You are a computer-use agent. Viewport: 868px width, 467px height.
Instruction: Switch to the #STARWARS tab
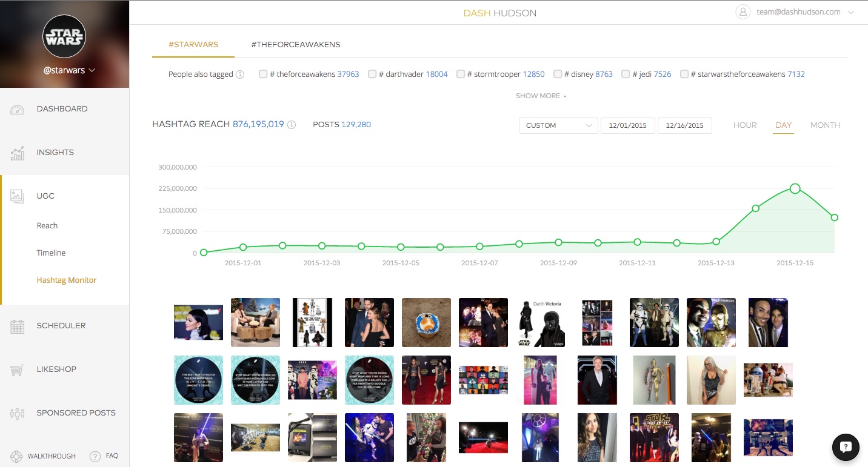click(x=193, y=45)
